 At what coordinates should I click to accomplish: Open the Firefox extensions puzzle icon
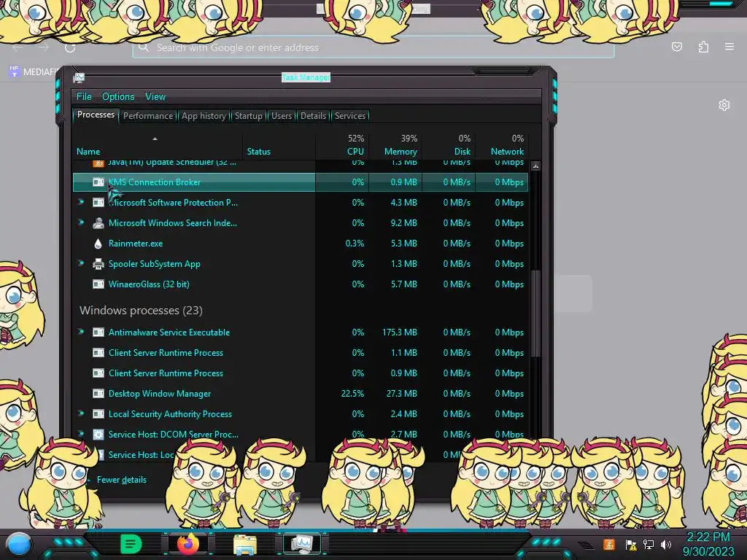tap(703, 47)
